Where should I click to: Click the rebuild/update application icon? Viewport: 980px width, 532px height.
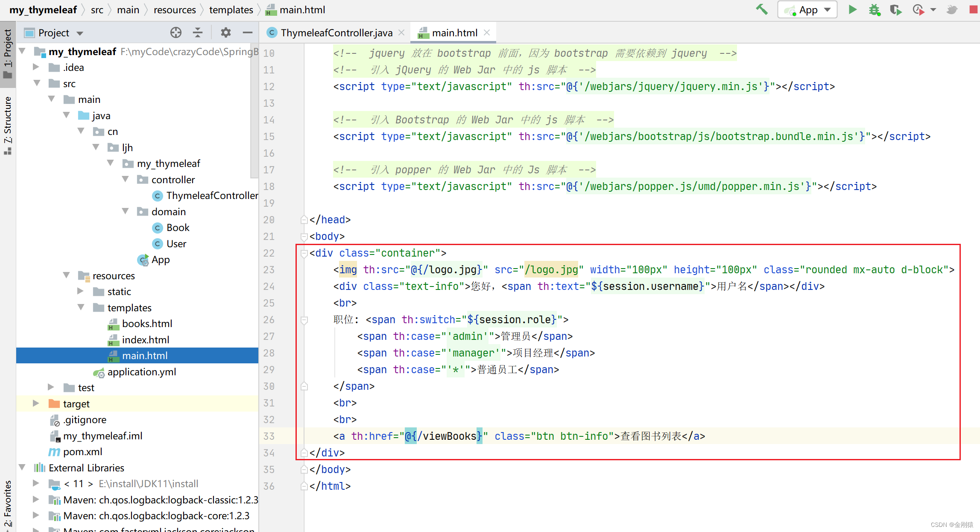952,9
